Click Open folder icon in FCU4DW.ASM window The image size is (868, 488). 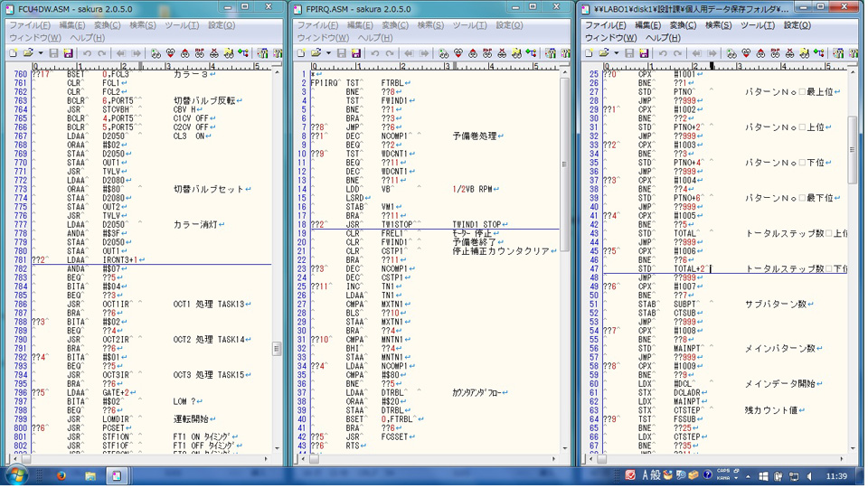pos(28,53)
